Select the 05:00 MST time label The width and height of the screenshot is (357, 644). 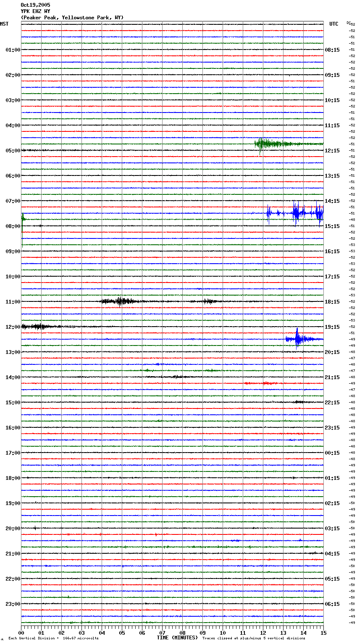click(13, 151)
